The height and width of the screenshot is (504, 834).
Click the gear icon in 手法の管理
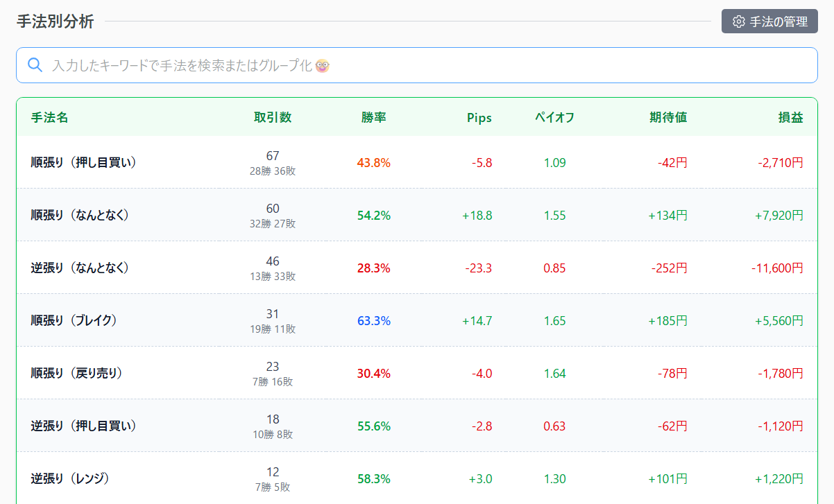click(738, 21)
